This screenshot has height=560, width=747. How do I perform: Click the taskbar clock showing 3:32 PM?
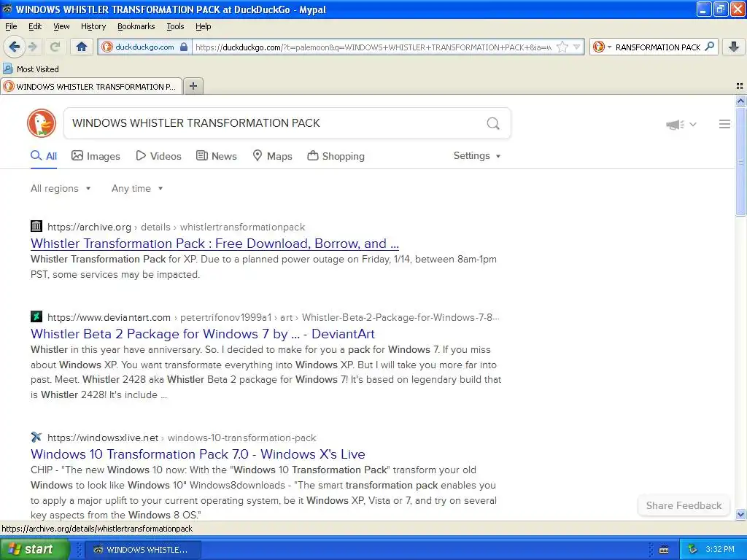pos(720,550)
